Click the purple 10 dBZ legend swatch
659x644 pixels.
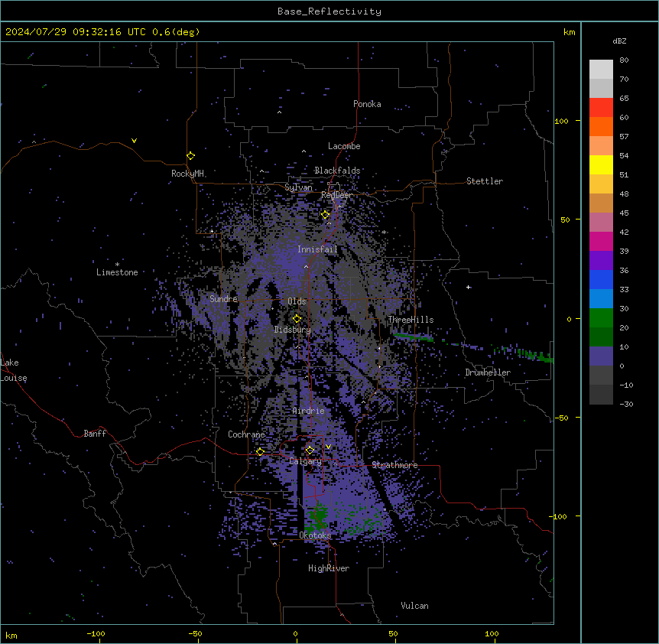tap(601, 356)
